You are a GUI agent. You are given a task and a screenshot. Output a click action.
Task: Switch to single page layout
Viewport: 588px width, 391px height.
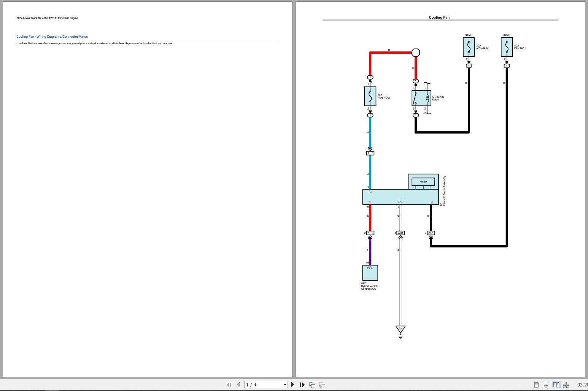pyautogui.click(x=537, y=385)
